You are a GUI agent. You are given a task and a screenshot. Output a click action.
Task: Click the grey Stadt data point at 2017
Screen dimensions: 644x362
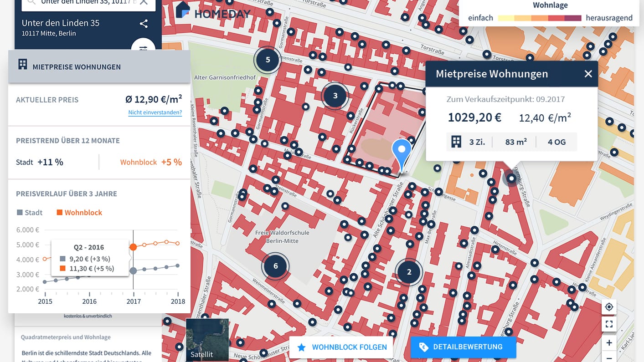point(133,271)
